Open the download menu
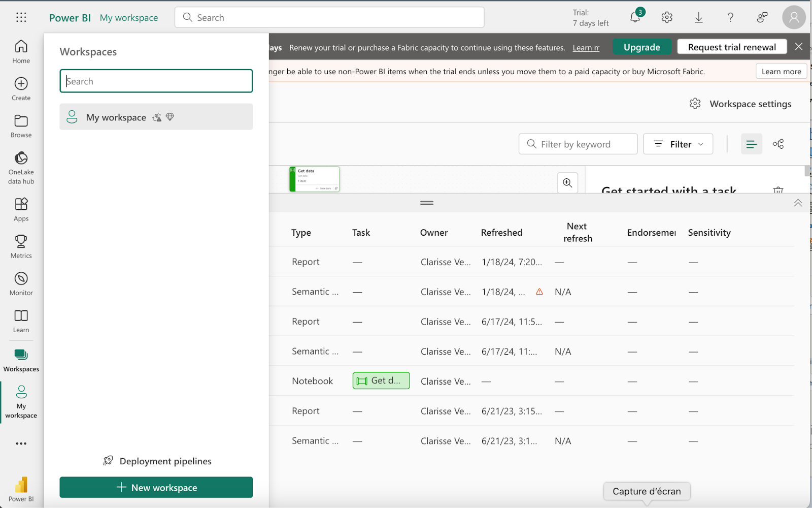The height and width of the screenshot is (508, 812). (x=699, y=17)
